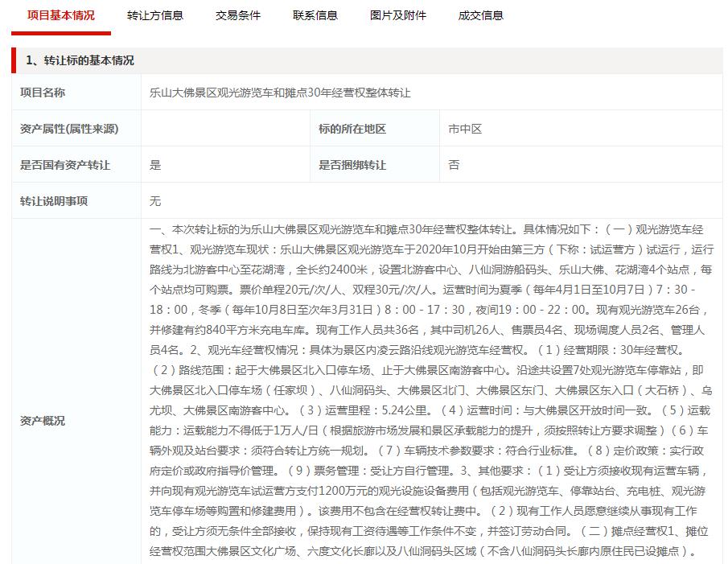Click the 项目名称 row label
Screen dimensions: 728x564
pyautogui.click(x=45, y=93)
